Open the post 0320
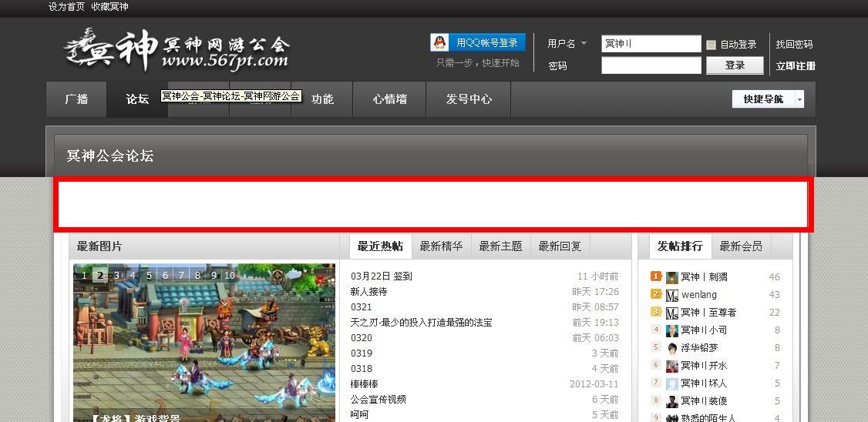The image size is (868, 422). pyautogui.click(x=362, y=338)
